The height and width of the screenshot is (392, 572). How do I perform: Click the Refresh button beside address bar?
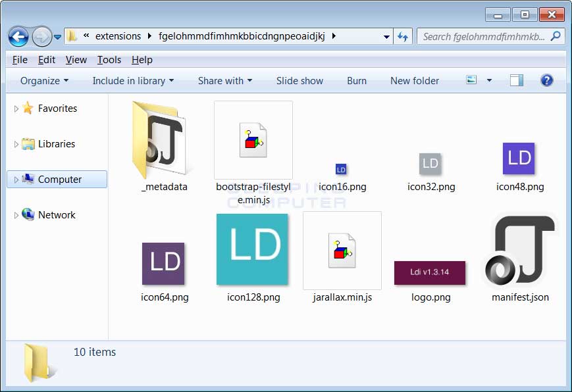tap(403, 36)
